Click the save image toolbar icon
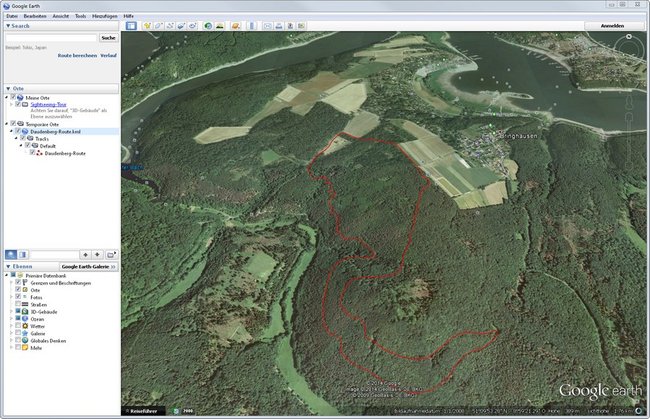This screenshot has height=419, width=650. coord(290,26)
